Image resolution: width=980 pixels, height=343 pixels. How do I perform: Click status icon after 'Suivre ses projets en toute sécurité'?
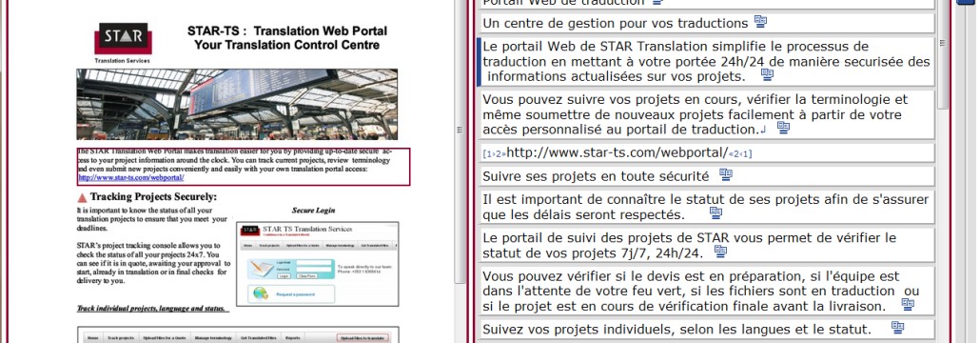[725, 174]
